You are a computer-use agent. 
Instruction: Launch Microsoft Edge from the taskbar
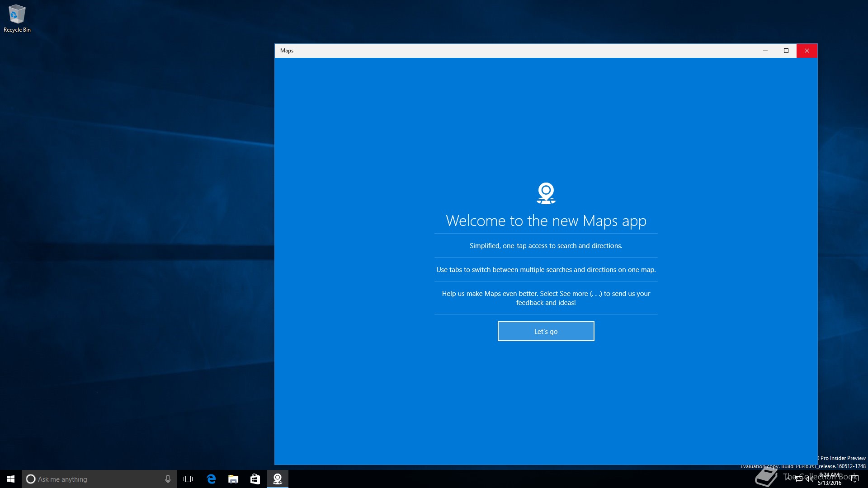pyautogui.click(x=211, y=479)
